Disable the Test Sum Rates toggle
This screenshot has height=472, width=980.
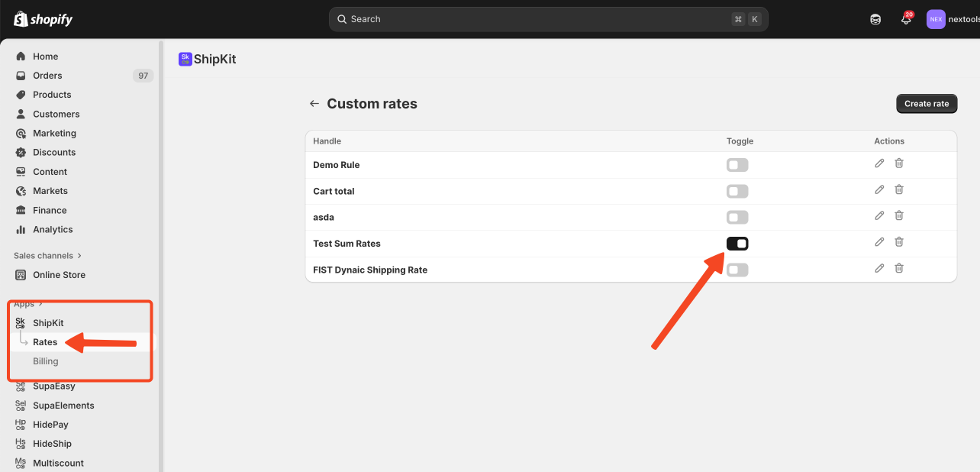(737, 244)
